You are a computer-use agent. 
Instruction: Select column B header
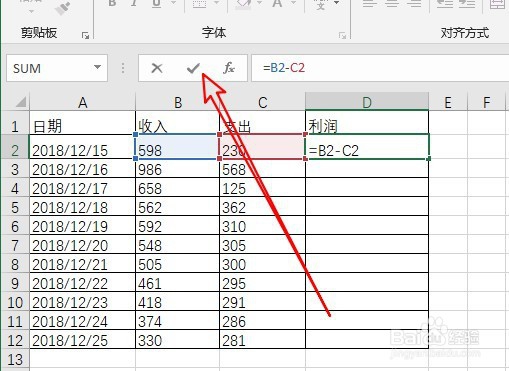[178, 102]
